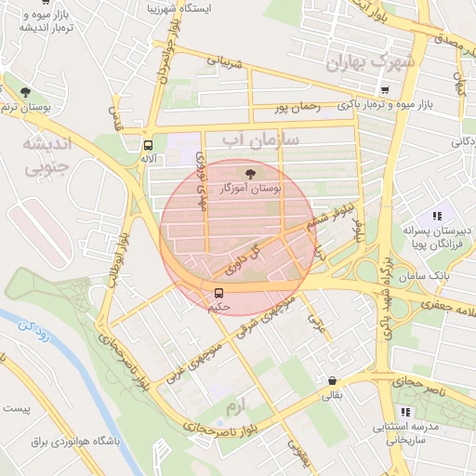Select the Baghali shopping basket icon
This screenshot has height=476, width=476.
pos(332,380)
